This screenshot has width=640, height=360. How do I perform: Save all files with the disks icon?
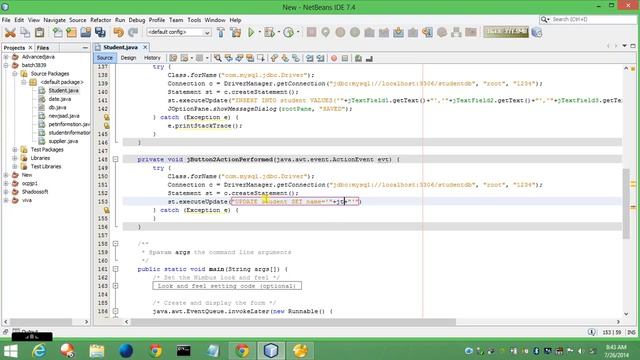point(100,32)
